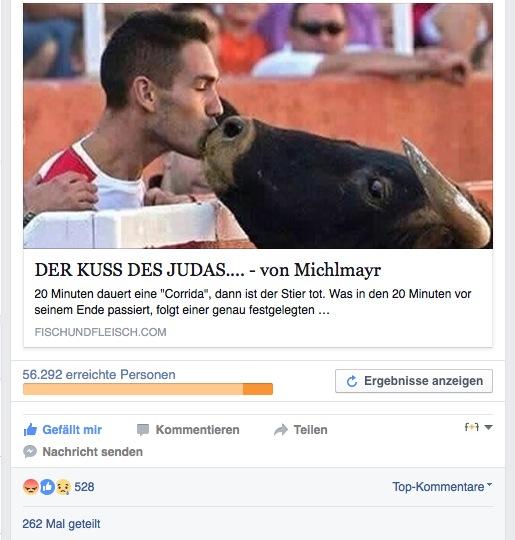Toggle Gefällt mir on the post

(63, 430)
